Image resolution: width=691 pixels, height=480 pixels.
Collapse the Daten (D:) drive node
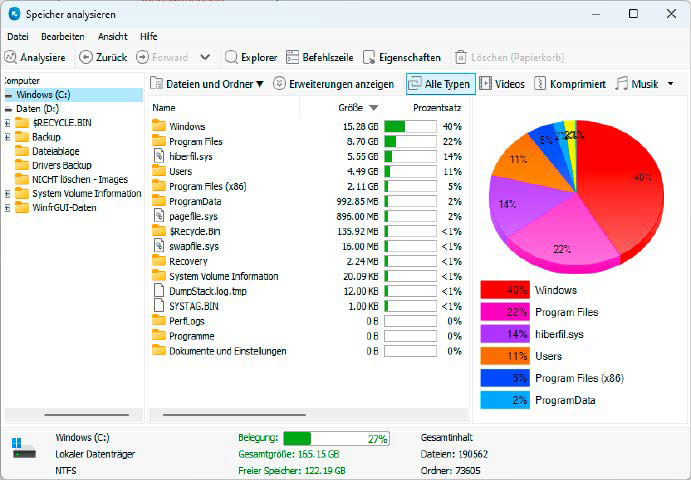pyautogui.click(x=8, y=109)
